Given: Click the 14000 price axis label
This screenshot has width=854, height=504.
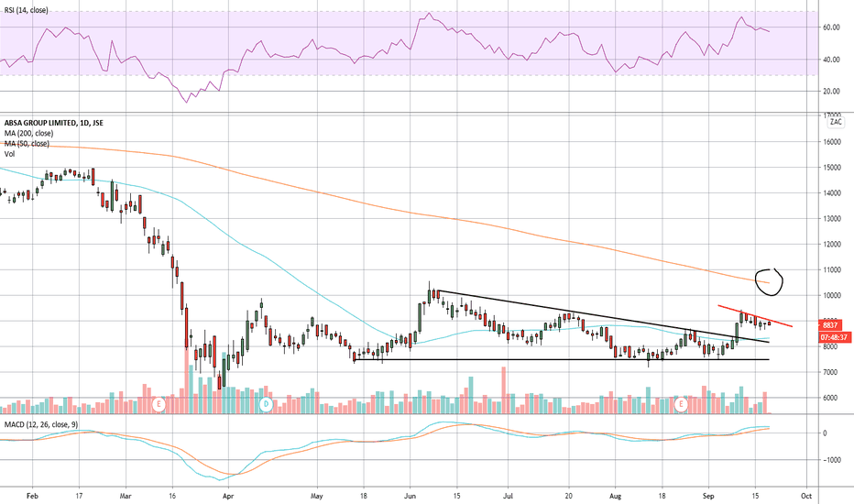Looking at the screenshot, I should [832, 192].
